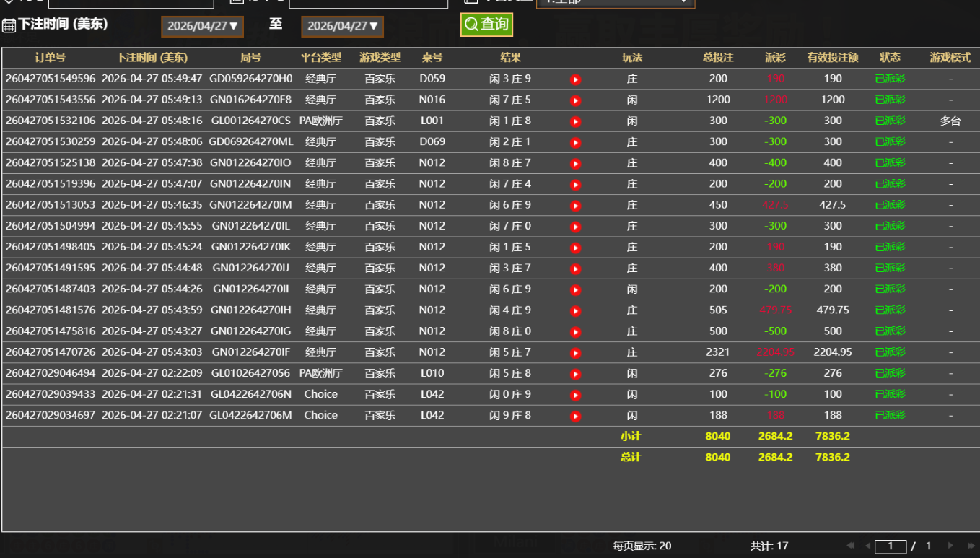The width and height of the screenshot is (980, 558).
Task: Open the start date picker before 至
Action: 202,27
